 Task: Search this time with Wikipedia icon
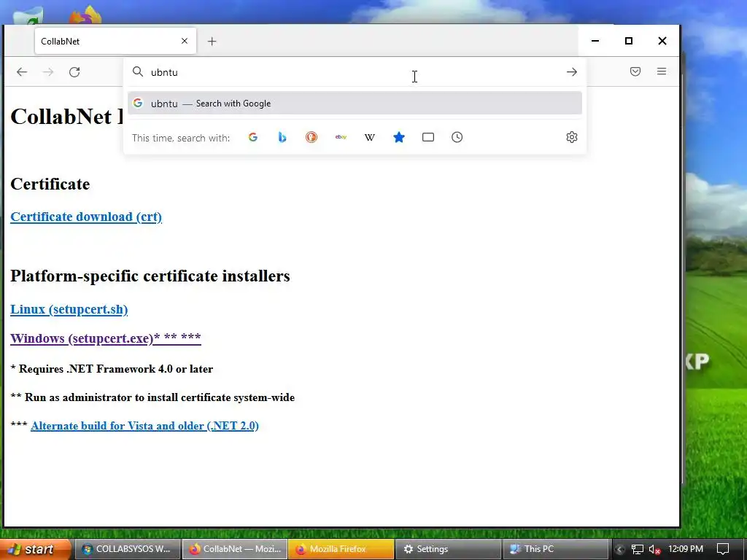(370, 138)
